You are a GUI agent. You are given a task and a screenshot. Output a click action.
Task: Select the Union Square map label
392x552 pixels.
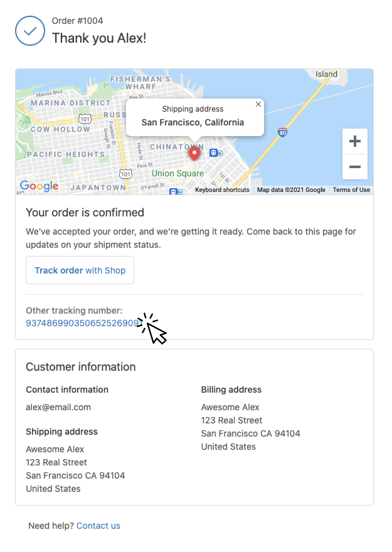(x=177, y=173)
